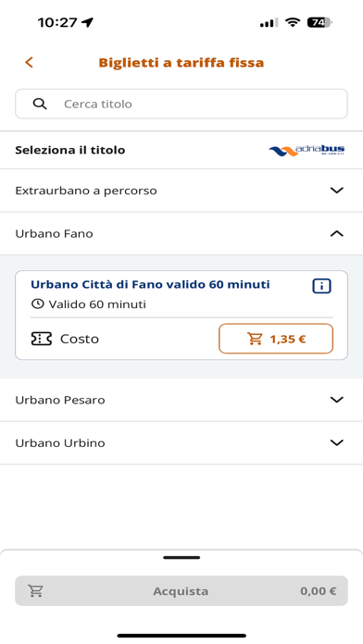Tap the bottom sheet drag handle

point(181,558)
